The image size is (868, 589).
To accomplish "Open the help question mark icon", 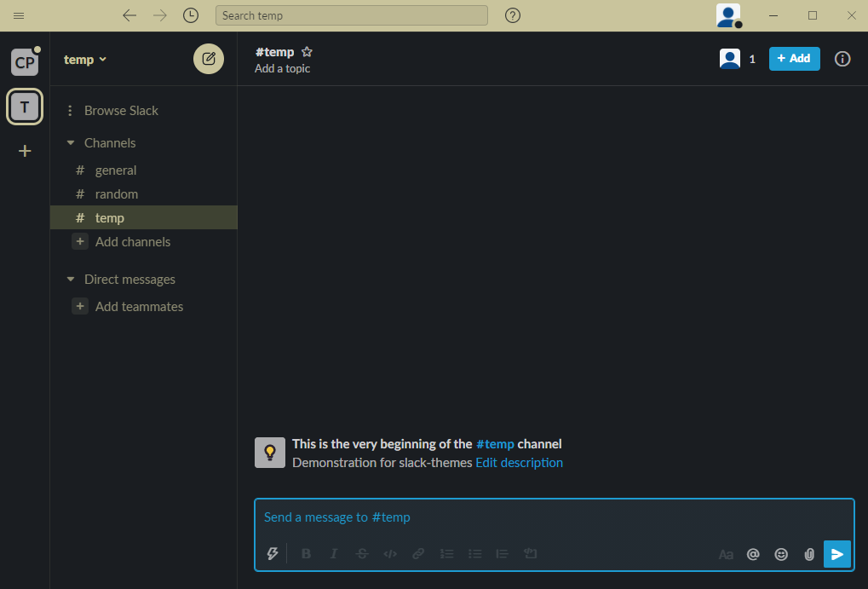I will (513, 15).
